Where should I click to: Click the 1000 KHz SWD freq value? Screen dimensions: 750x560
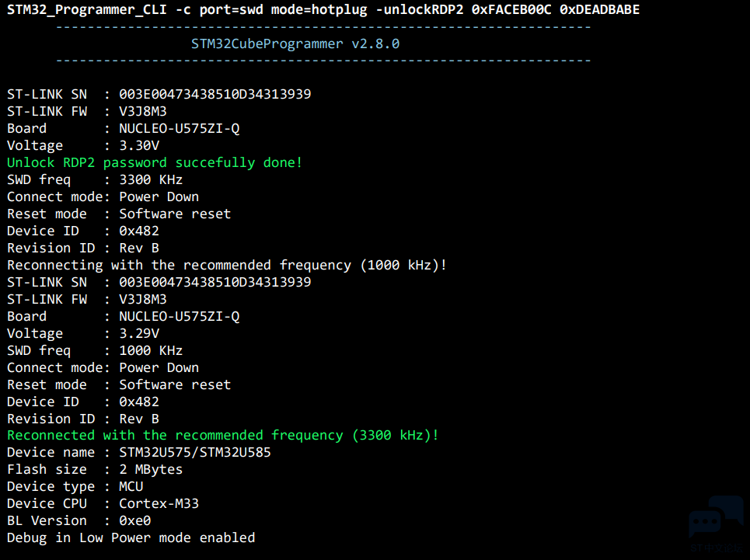click(x=151, y=351)
